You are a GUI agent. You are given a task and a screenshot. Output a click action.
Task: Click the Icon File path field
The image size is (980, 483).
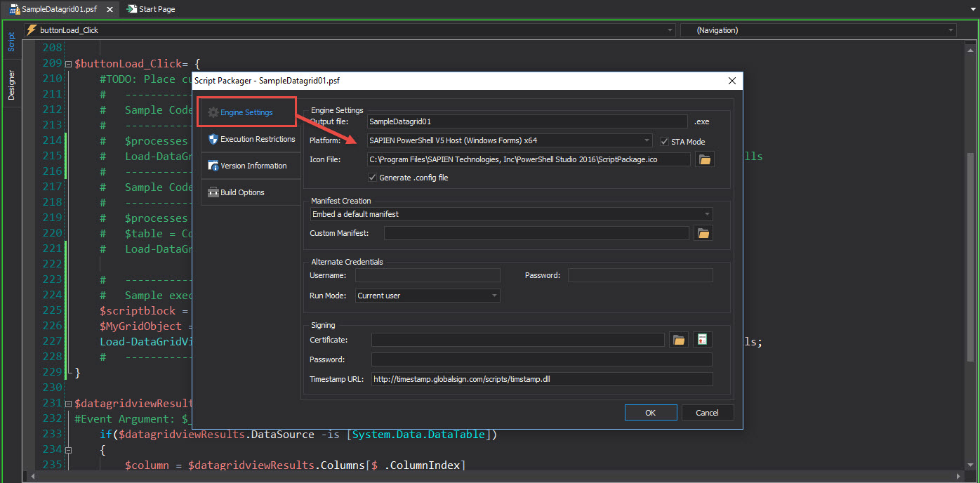pyautogui.click(x=528, y=159)
